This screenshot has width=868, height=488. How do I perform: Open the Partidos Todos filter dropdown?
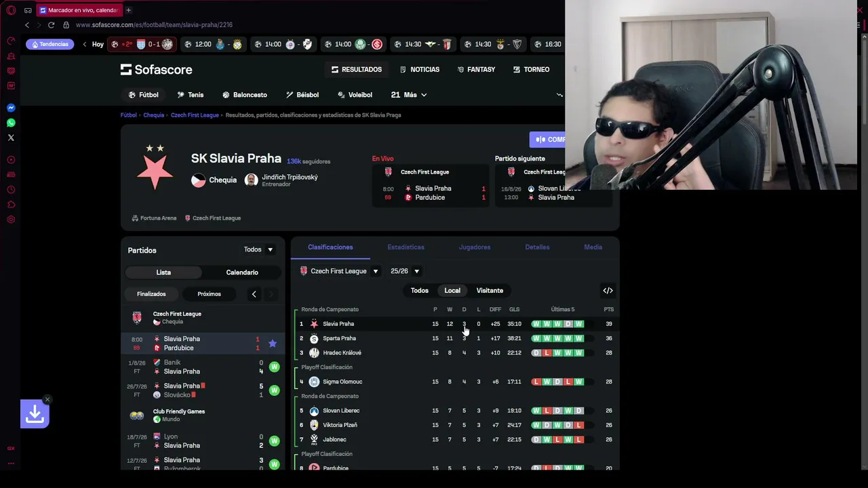258,250
